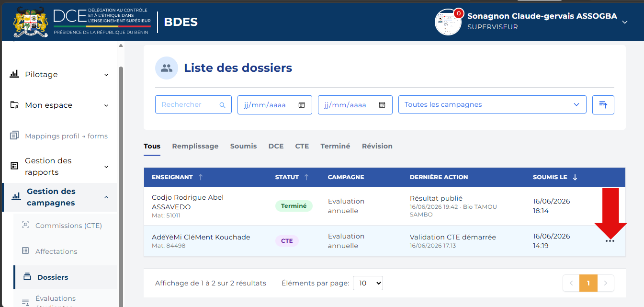Screen dimensions: 644x307
Task: Collapse Gestion des campagnes chevron
Action: tap(106, 197)
